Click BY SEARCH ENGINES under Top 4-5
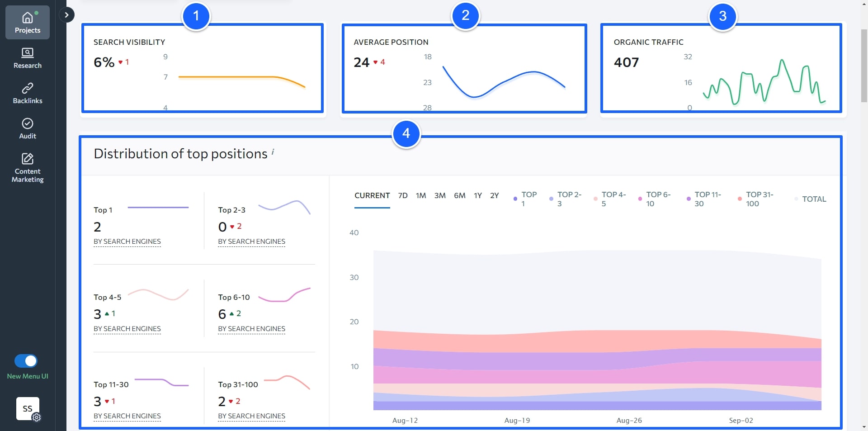Image resolution: width=868 pixels, height=431 pixels. [127, 329]
